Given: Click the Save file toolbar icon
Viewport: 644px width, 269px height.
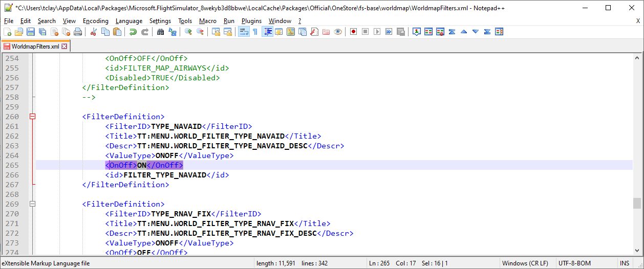Looking at the screenshot, I should point(31,32).
